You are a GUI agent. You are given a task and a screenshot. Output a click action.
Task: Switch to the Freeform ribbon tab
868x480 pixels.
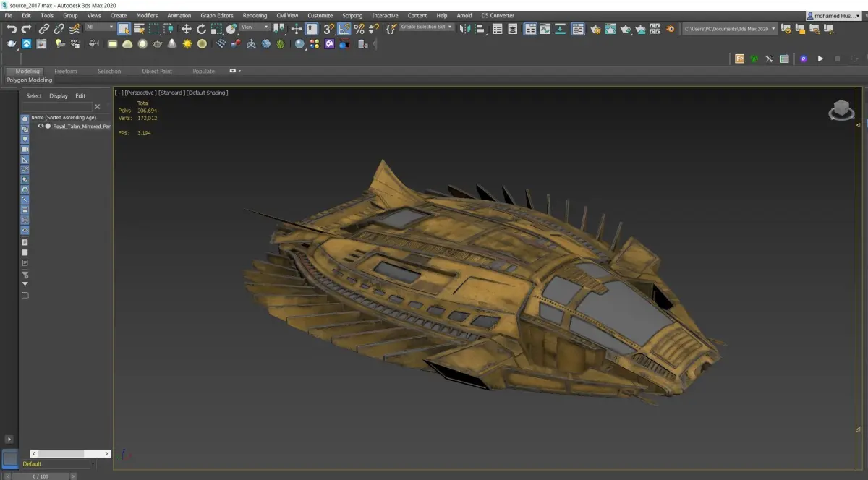(x=66, y=71)
